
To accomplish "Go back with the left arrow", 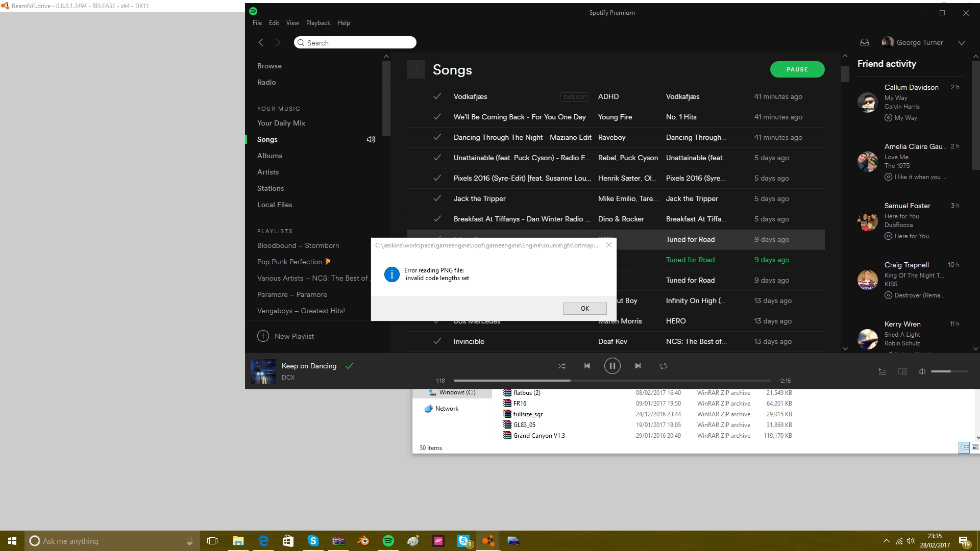I will 261,42.
